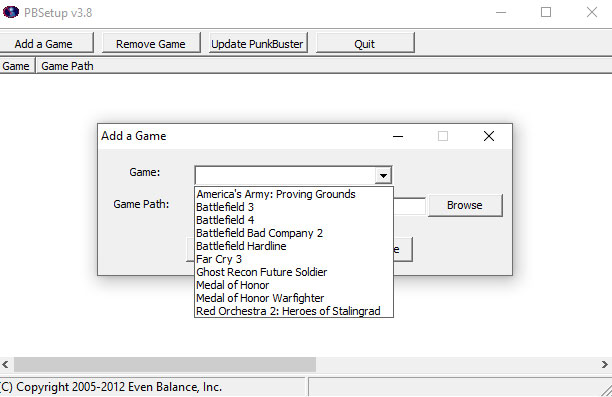Click the Quit button

(365, 43)
